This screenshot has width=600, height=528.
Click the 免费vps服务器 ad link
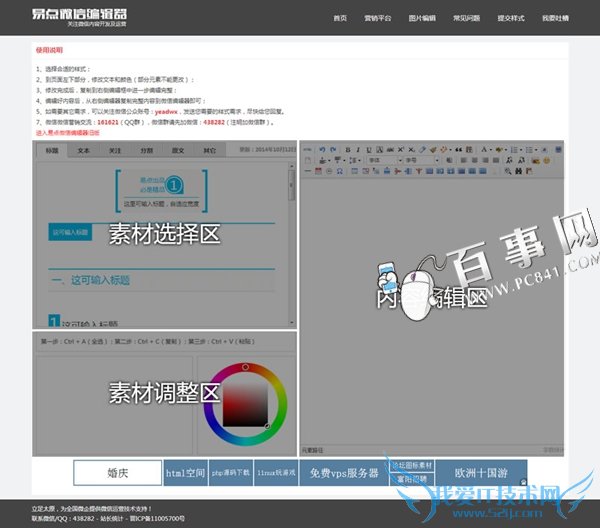click(x=344, y=473)
